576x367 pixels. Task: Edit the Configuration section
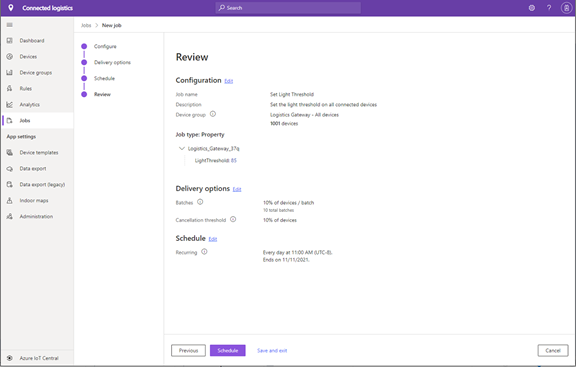pyautogui.click(x=228, y=81)
